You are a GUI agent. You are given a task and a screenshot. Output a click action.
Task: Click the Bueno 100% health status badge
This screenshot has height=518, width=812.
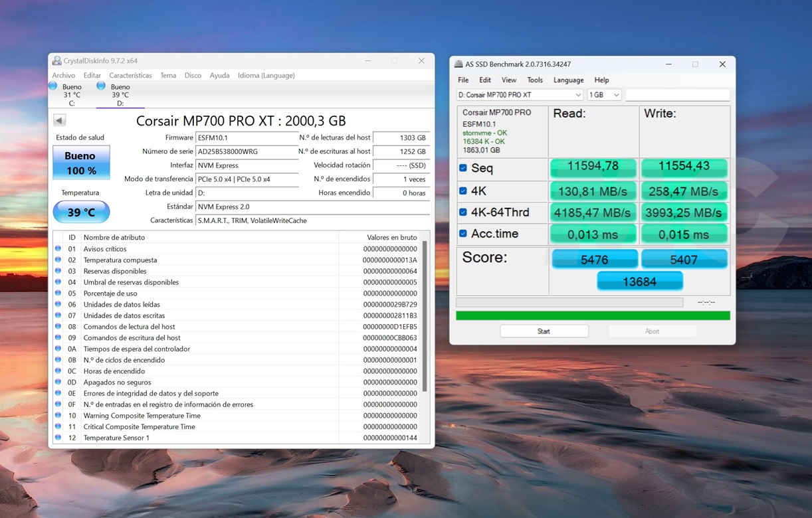(x=81, y=162)
